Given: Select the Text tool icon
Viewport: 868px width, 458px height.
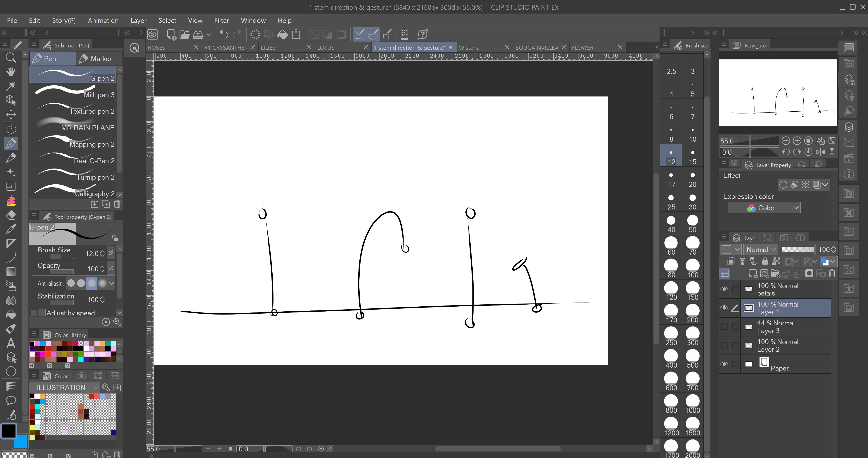Looking at the screenshot, I should [x=11, y=343].
